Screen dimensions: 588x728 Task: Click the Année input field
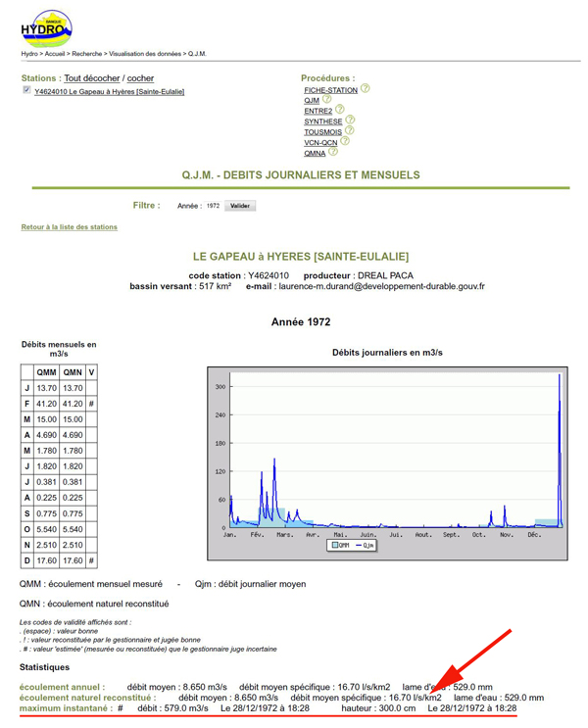click(x=214, y=206)
